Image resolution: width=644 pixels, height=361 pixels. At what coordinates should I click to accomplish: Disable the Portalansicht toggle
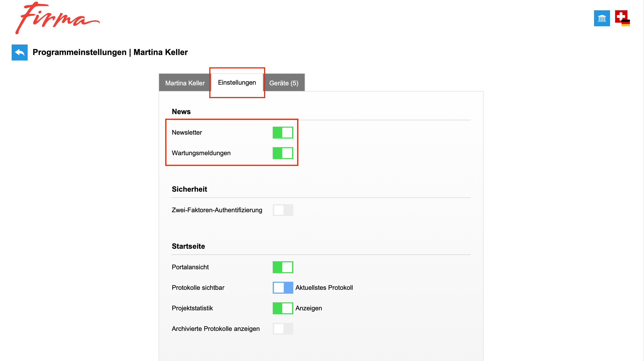[x=283, y=267]
